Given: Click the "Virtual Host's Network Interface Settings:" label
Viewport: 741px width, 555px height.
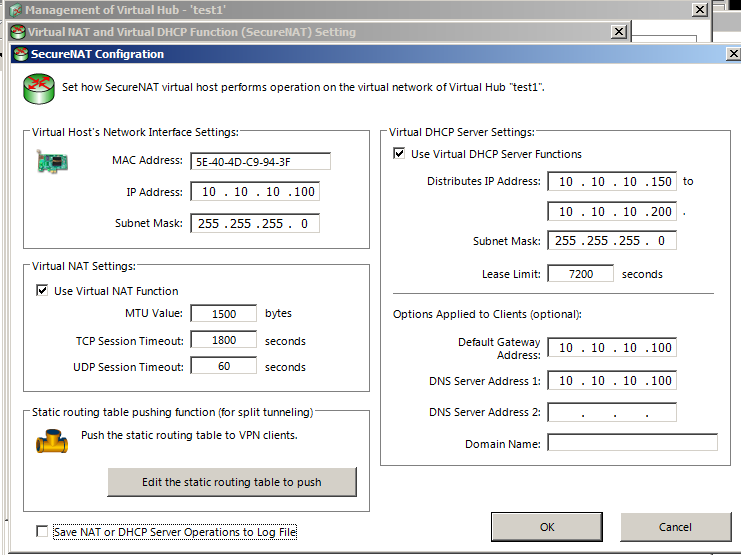Looking at the screenshot, I should tap(135, 132).
